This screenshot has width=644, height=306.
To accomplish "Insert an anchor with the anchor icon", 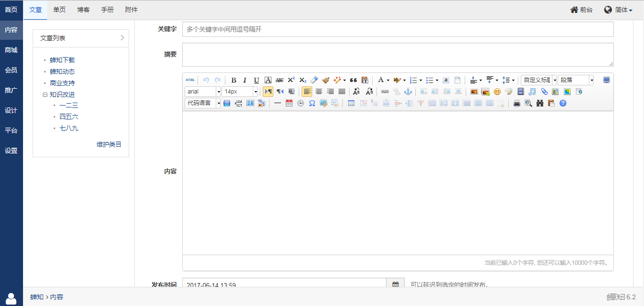I will (408, 92).
